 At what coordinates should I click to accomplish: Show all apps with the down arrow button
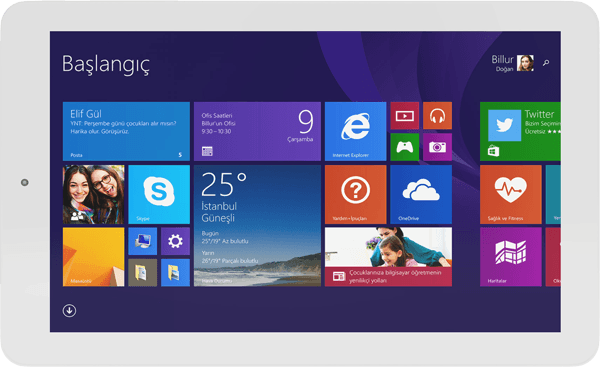coord(69,310)
